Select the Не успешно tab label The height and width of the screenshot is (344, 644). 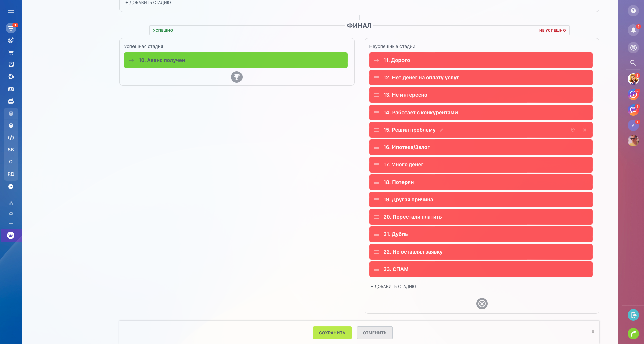tap(552, 30)
